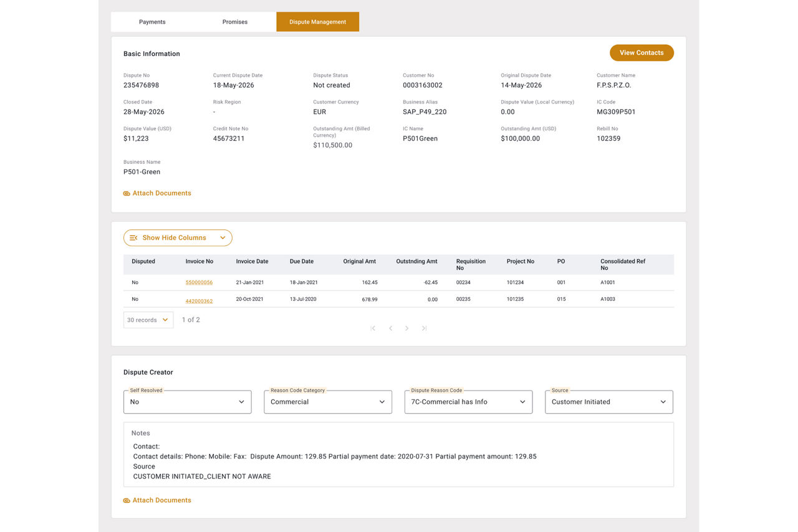
Task: Attach Documents under Dispute Creator notes
Action: coord(157,500)
